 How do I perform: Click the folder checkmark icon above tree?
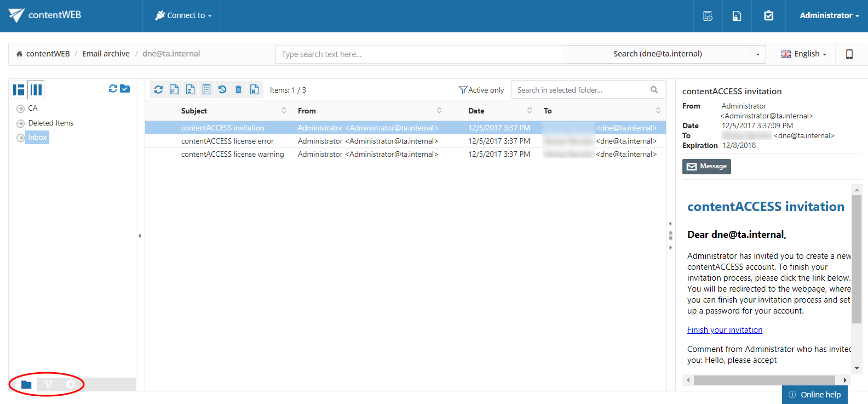click(x=125, y=88)
